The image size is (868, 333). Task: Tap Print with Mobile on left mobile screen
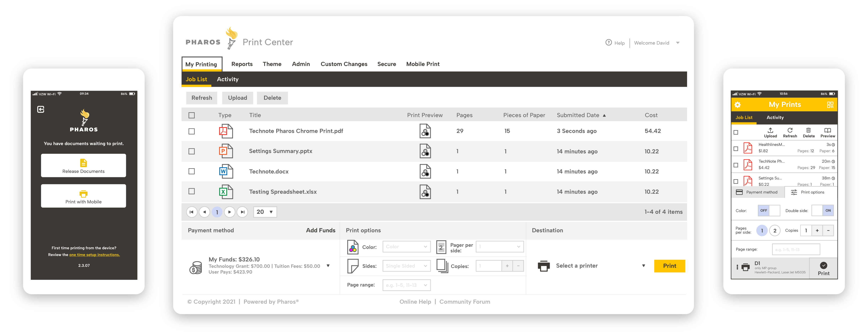pyautogui.click(x=84, y=196)
